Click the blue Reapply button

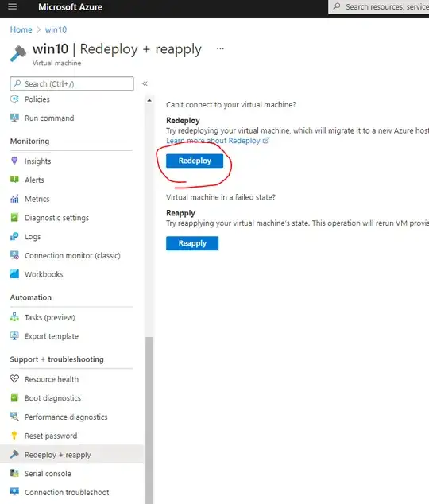[x=192, y=243]
